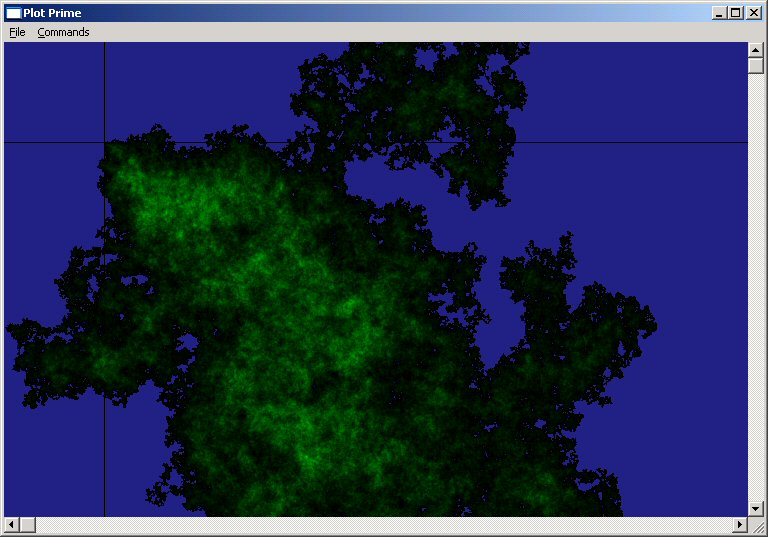
Task: Close the Plot Prime window
Action: point(754,13)
